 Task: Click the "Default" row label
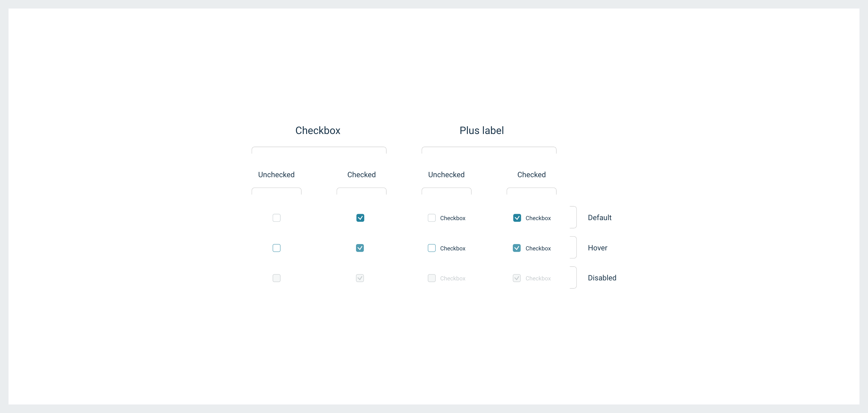coord(599,218)
